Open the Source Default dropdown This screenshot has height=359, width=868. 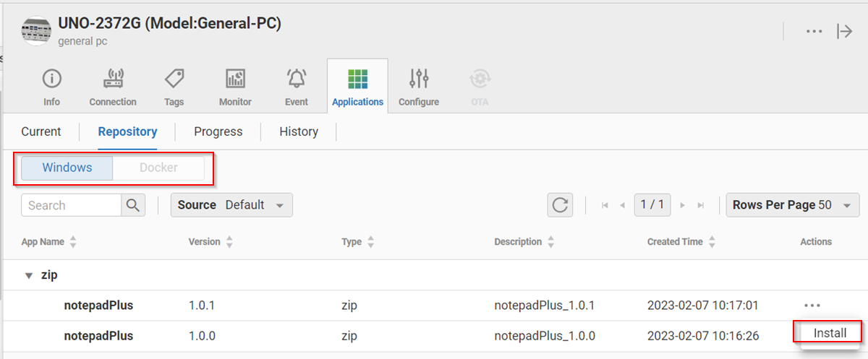click(231, 205)
